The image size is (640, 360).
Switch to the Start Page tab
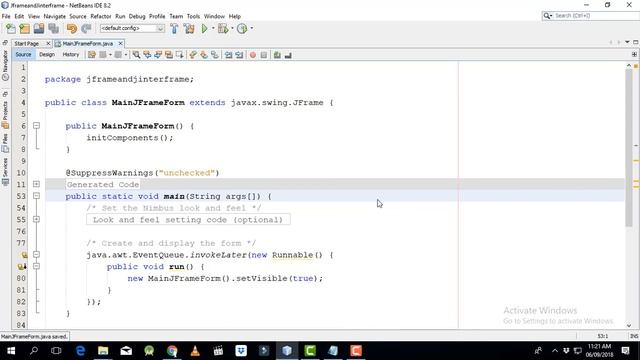click(x=27, y=43)
